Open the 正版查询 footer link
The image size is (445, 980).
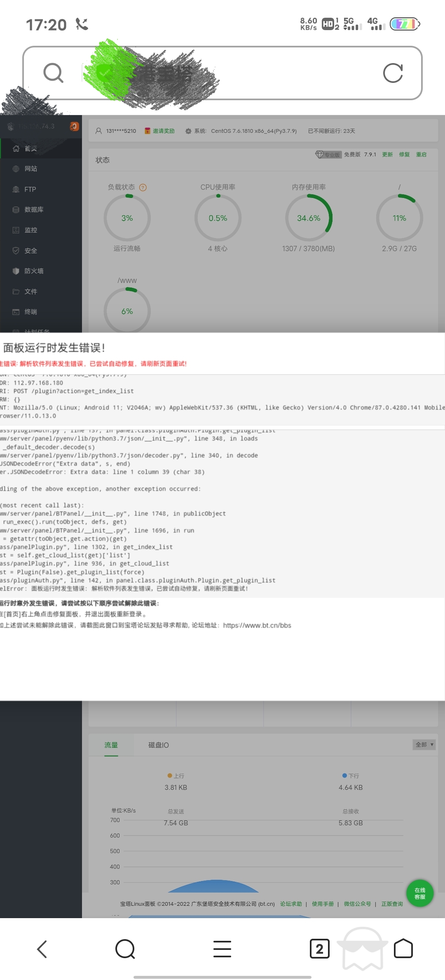tap(392, 904)
